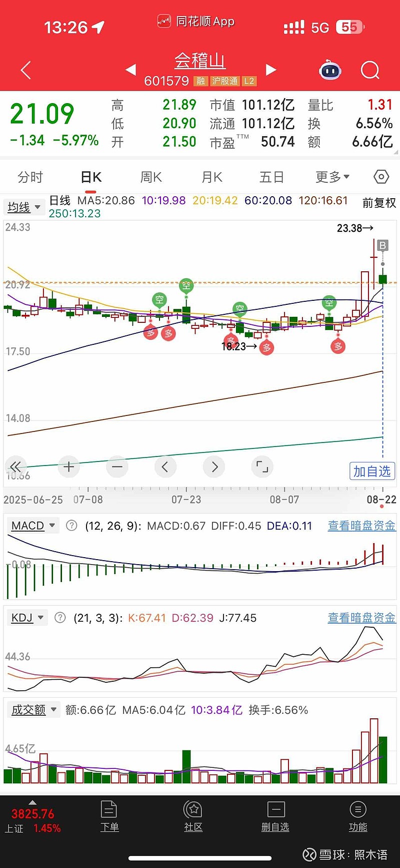400x868 pixels.
Task: Shift chart left with chevron icon
Action: point(165,467)
